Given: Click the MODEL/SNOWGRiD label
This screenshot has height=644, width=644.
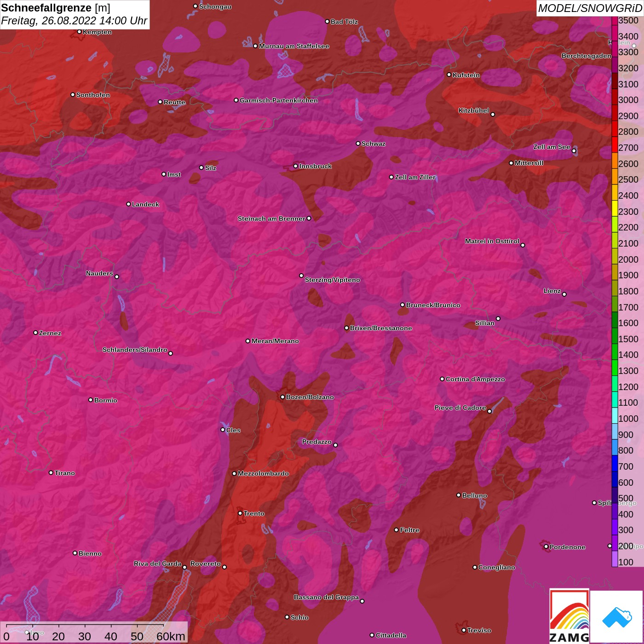Looking at the screenshot, I should 590,8.
